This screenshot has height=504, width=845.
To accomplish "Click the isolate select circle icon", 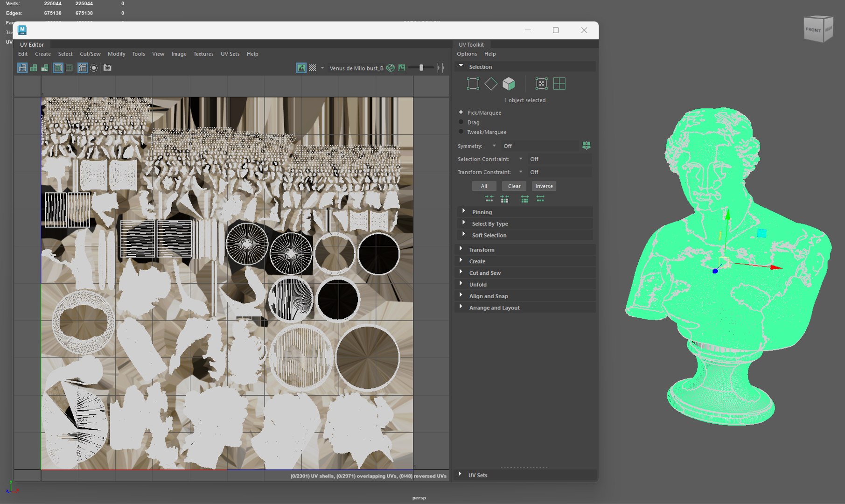I will pyautogui.click(x=94, y=68).
